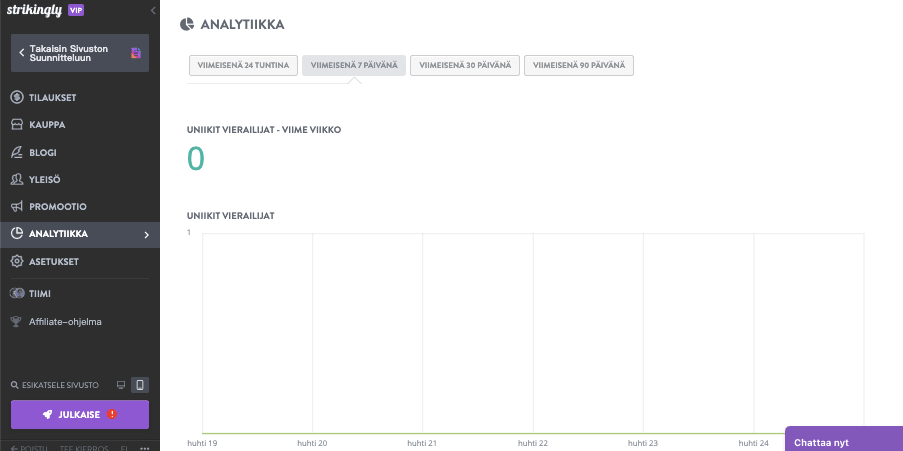Viewport: 903px width, 451px height.
Task: Click the 'huhti 21' axis label
Action: pos(422,444)
